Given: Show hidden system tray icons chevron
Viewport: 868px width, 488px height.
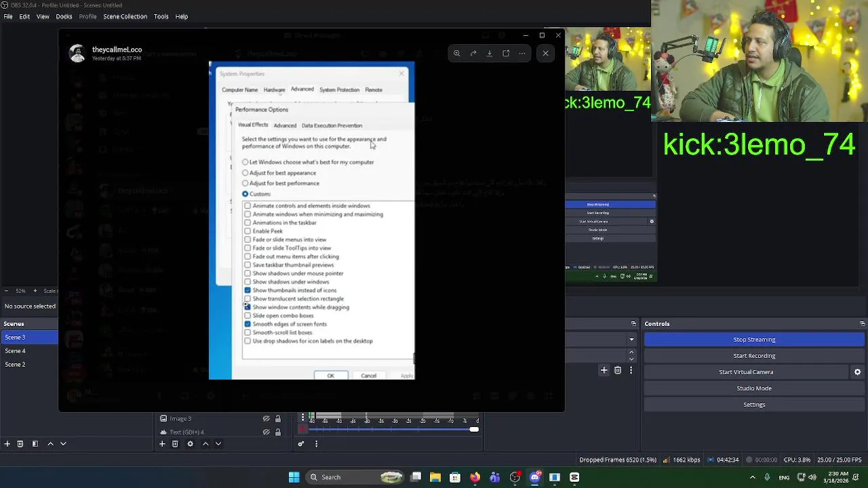Looking at the screenshot, I should tap(753, 477).
